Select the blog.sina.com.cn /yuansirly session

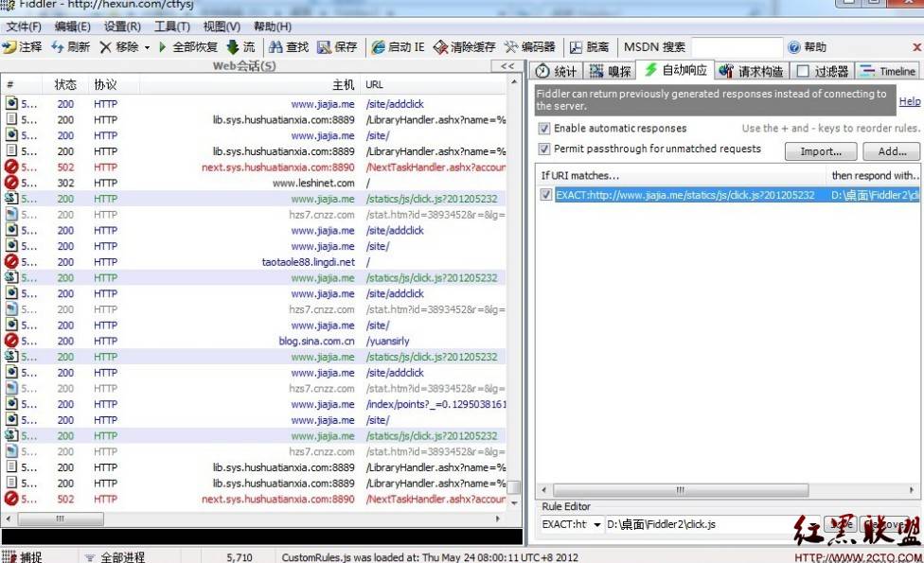point(255,341)
